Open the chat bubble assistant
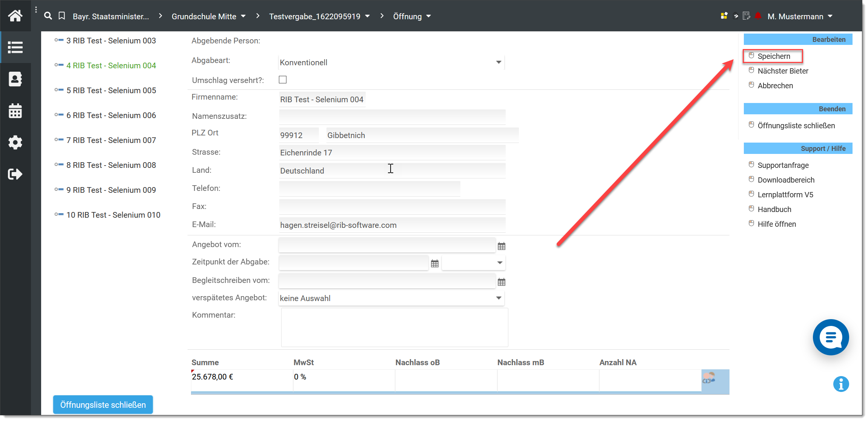The image size is (868, 421). coord(831,337)
